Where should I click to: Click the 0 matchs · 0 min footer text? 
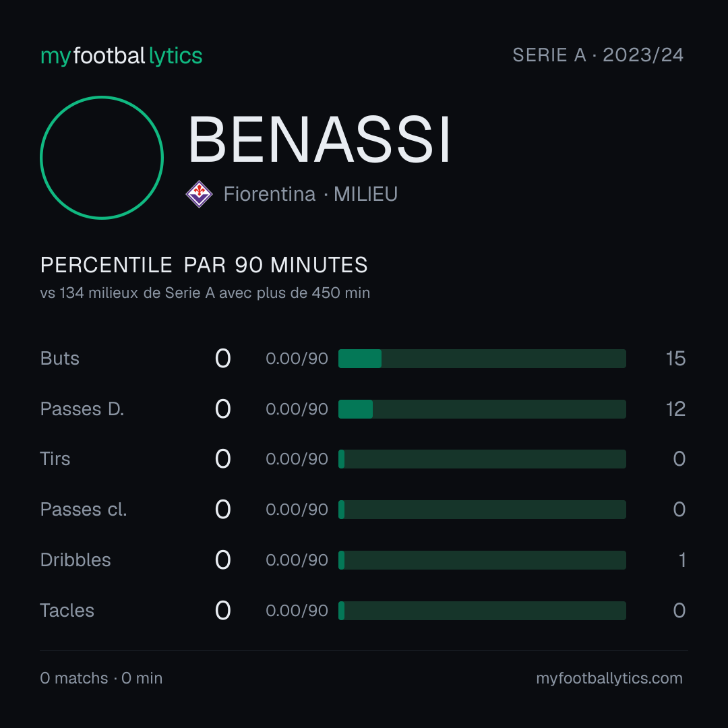pos(101,678)
